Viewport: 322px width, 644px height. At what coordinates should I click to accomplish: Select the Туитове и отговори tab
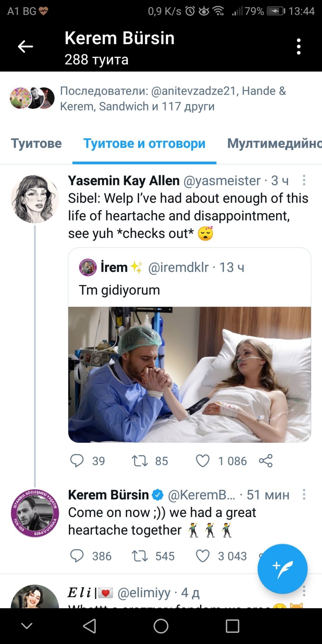(144, 143)
